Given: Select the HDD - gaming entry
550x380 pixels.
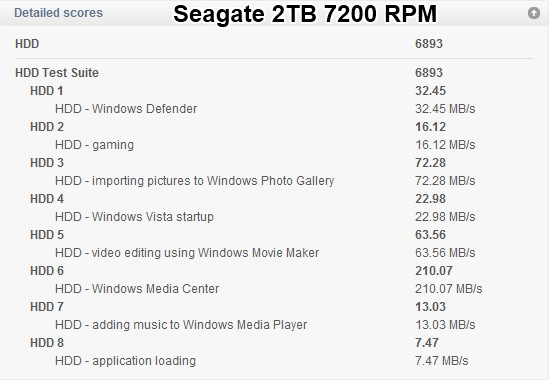Looking at the screenshot, I should click(x=94, y=145).
